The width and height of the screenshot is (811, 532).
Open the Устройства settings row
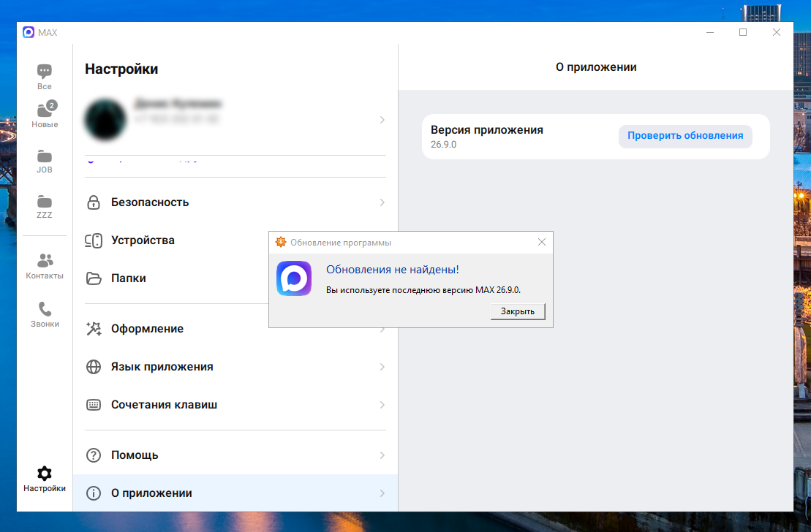click(176, 240)
